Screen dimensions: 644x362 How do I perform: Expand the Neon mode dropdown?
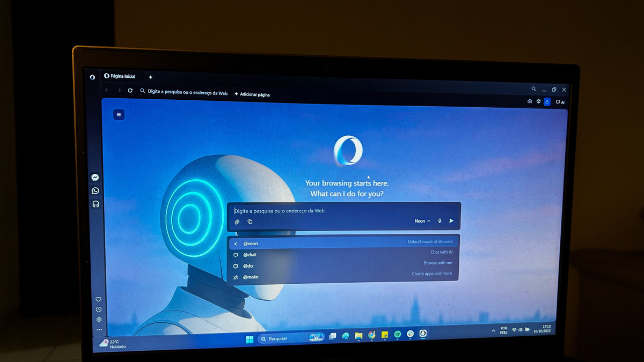(x=422, y=221)
